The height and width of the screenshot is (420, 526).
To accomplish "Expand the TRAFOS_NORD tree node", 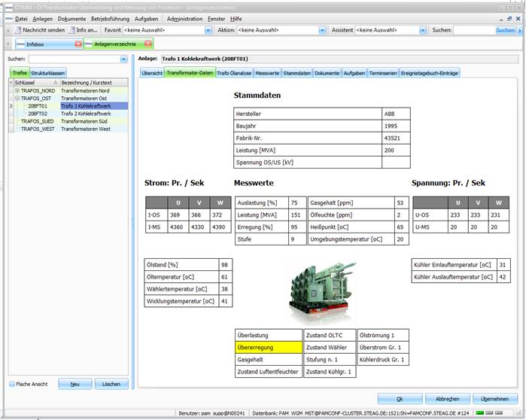I will click(x=17, y=90).
